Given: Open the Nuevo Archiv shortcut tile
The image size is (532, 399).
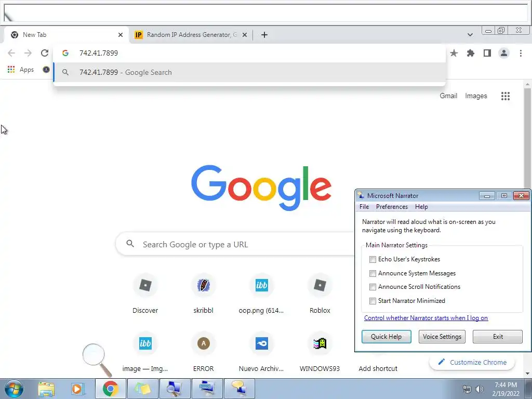Looking at the screenshot, I should click(x=261, y=353).
